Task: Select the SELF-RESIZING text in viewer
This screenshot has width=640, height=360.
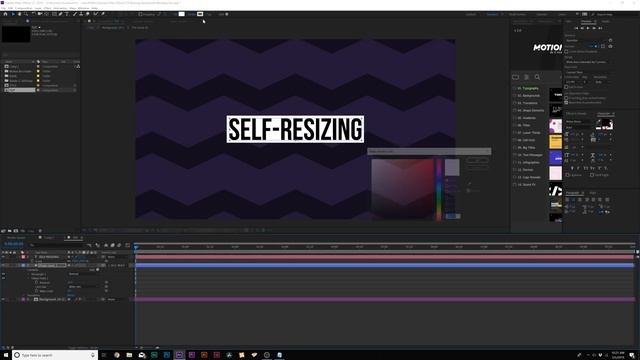Action: coord(295,129)
